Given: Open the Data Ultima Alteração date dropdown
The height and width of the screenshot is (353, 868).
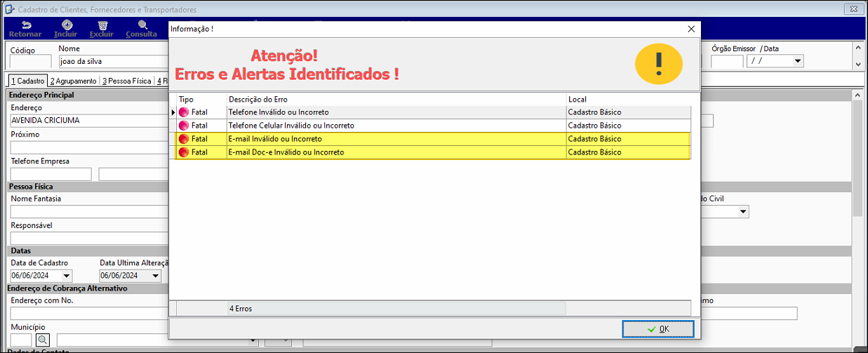Looking at the screenshot, I should click(x=156, y=276).
